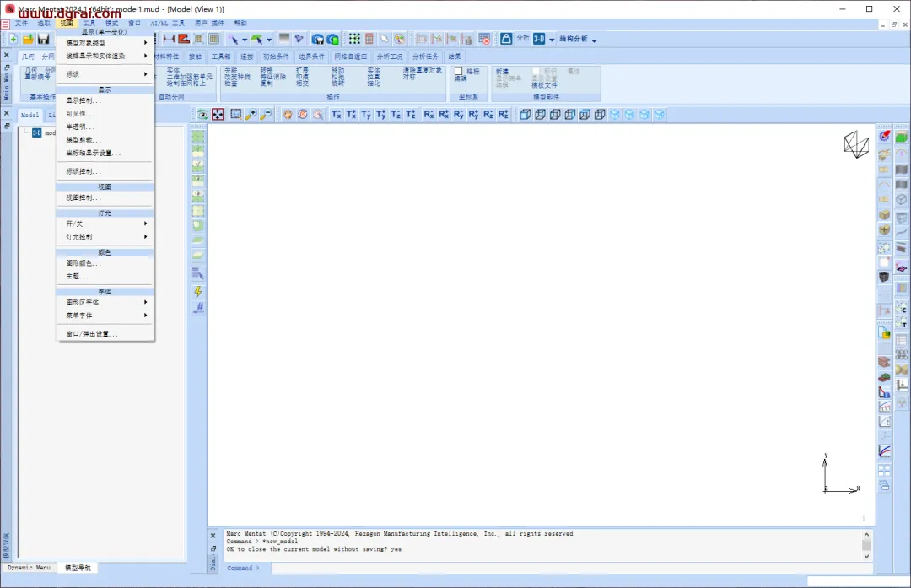Click the 模板文件 button
Image resolution: width=911 pixels, height=588 pixels.
coord(544,85)
